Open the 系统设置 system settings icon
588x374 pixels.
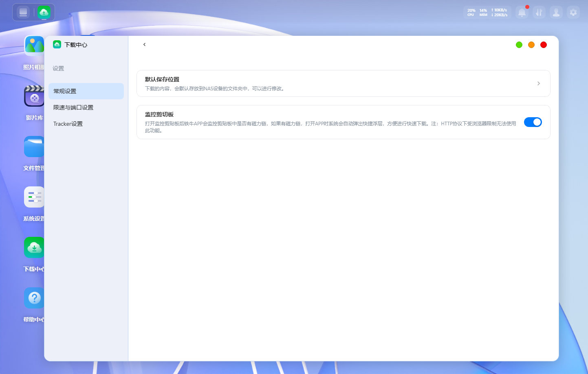pyautogui.click(x=34, y=197)
